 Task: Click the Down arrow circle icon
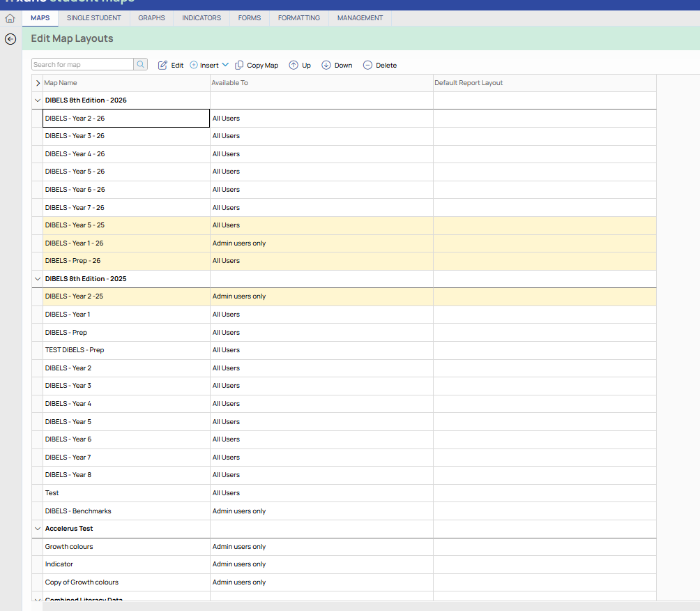[x=326, y=65]
